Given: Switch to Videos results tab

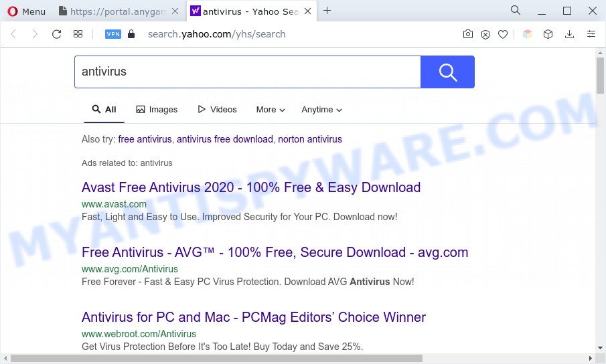Looking at the screenshot, I should click(x=217, y=110).
